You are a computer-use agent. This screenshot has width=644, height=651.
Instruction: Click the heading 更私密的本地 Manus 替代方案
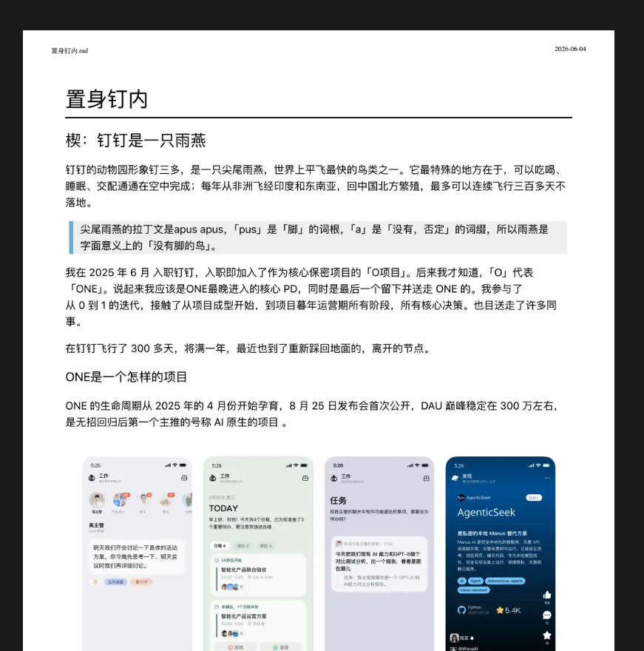click(492, 533)
